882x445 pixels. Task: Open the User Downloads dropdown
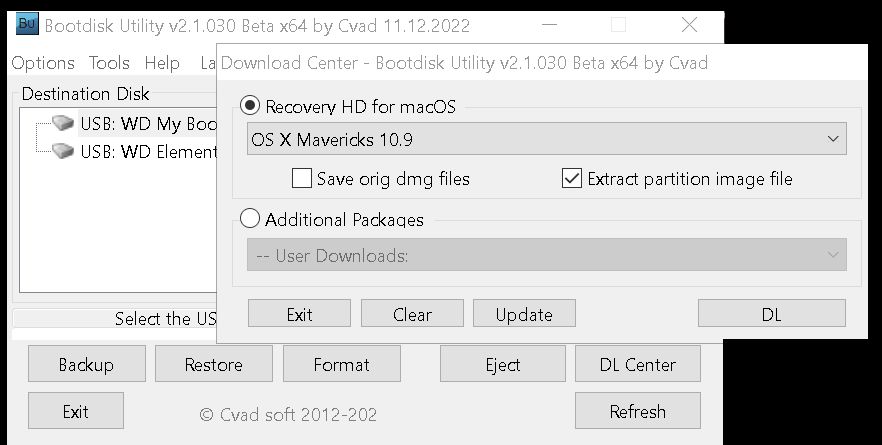click(x=546, y=255)
